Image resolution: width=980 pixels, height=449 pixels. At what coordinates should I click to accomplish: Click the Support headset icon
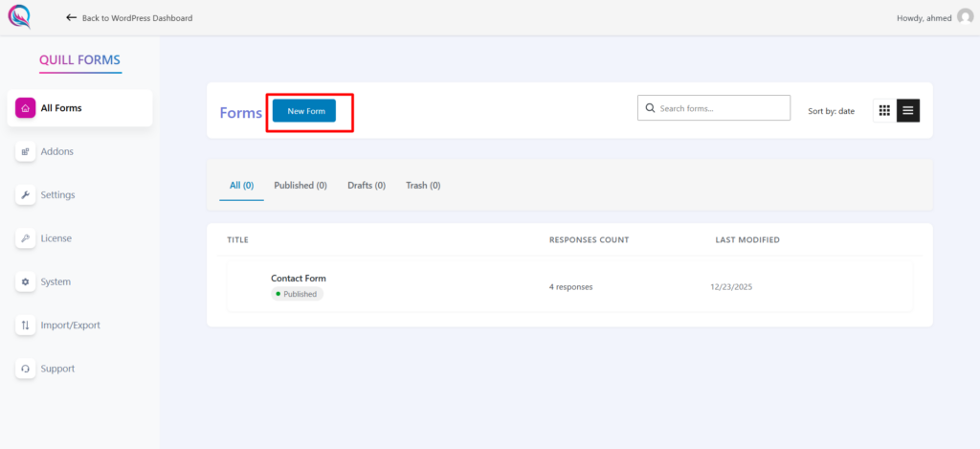click(x=26, y=369)
